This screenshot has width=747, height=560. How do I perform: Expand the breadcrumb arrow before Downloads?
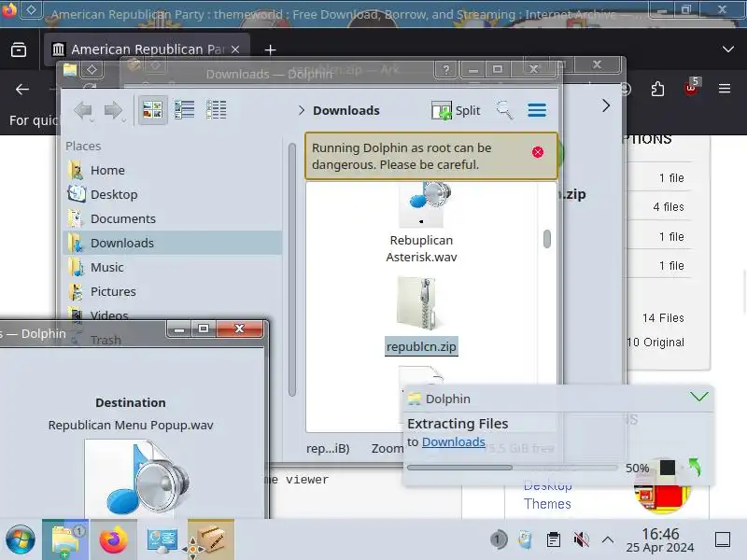pyautogui.click(x=301, y=110)
